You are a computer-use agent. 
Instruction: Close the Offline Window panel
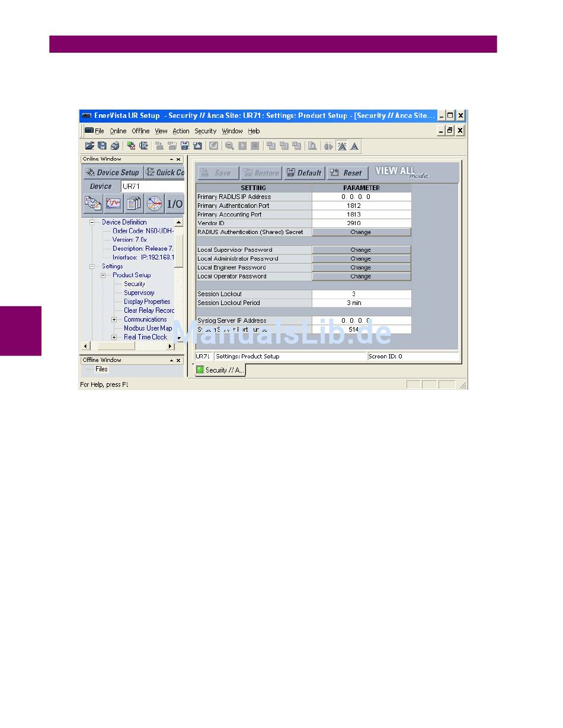click(178, 360)
